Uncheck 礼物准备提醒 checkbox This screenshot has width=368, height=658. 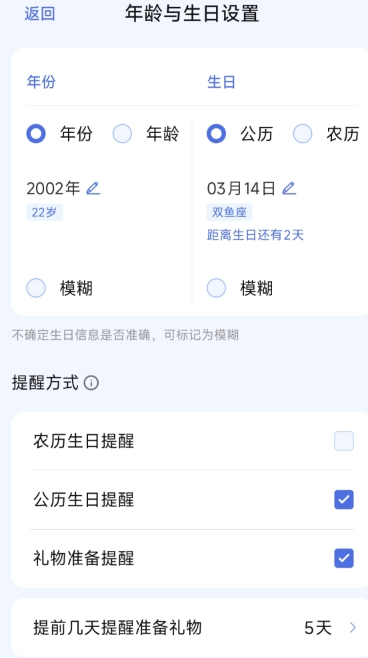(x=344, y=559)
